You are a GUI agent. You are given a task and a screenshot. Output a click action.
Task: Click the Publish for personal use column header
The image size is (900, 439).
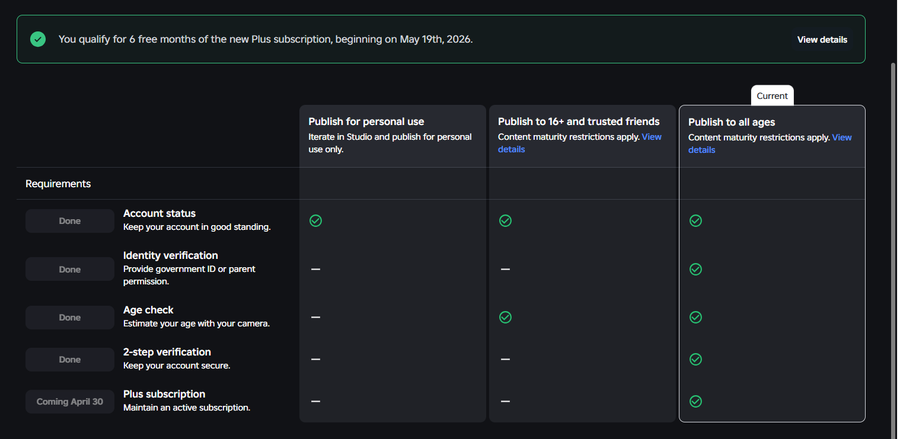point(366,122)
